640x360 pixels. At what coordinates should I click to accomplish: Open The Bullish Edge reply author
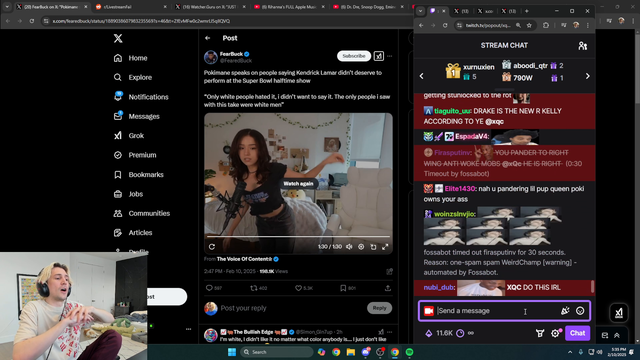coord(258,332)
